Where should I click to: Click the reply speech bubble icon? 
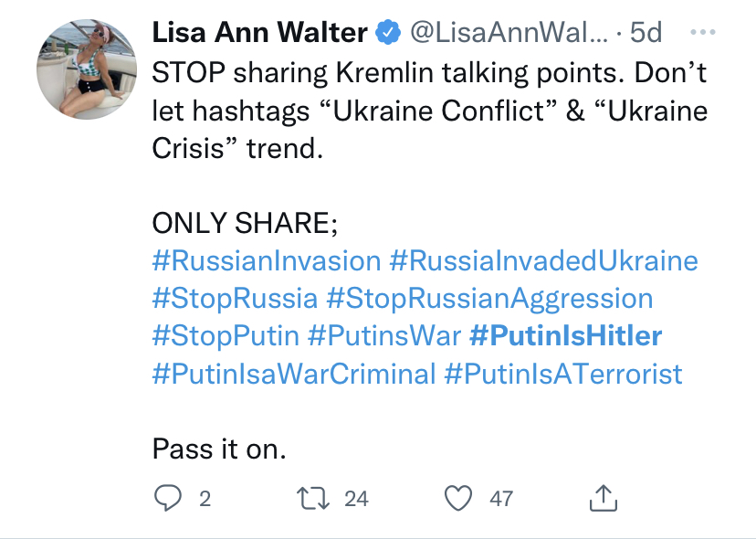(167, 498)
